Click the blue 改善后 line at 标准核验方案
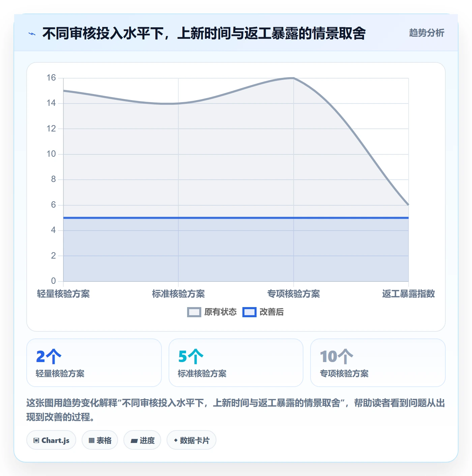The height and width of the screenshot is (476, 472). tap(178, 218)
